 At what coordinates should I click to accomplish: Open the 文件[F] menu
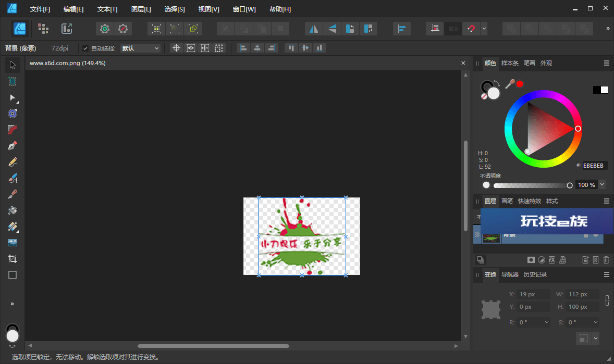40,9
